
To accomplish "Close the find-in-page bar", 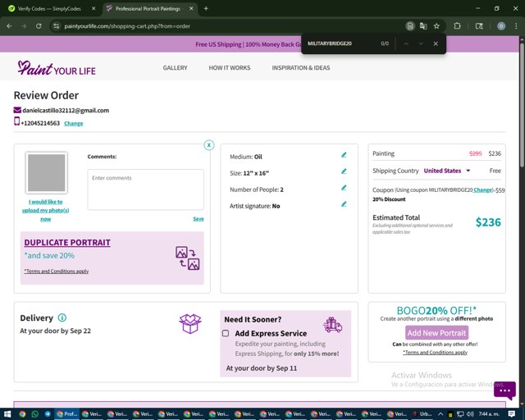I will point(436,43).
